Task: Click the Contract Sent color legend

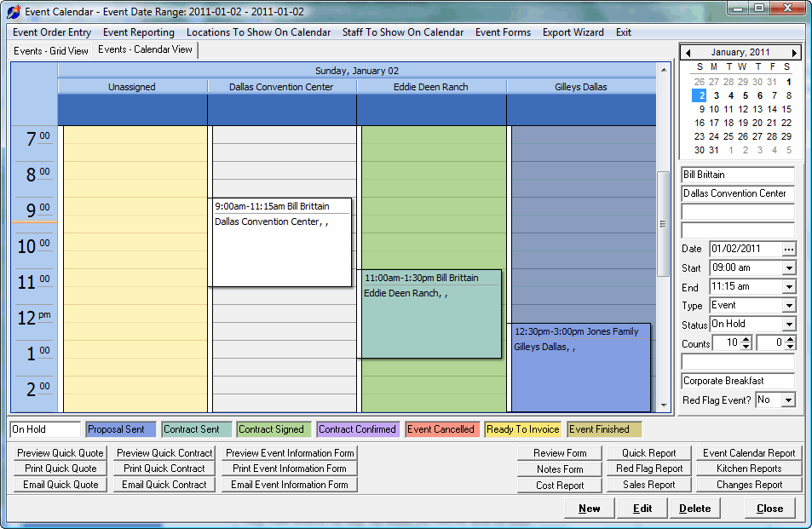Action: [196, 429]
